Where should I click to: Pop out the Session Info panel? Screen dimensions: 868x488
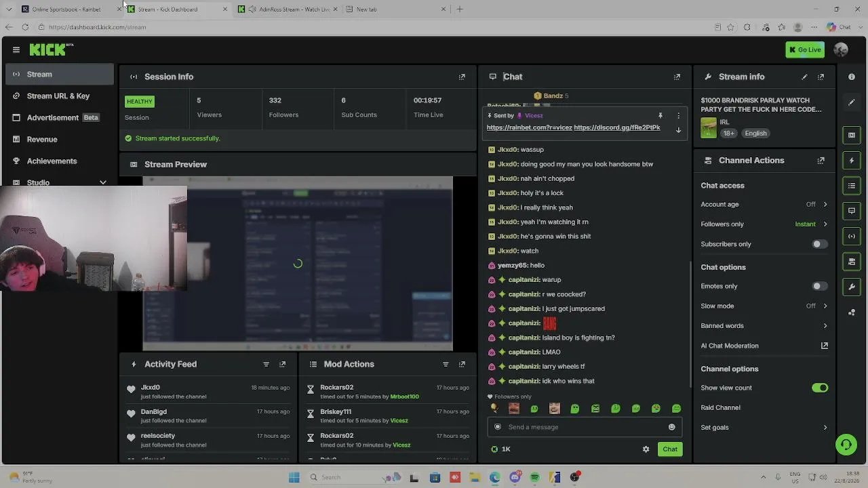[462, 77]
